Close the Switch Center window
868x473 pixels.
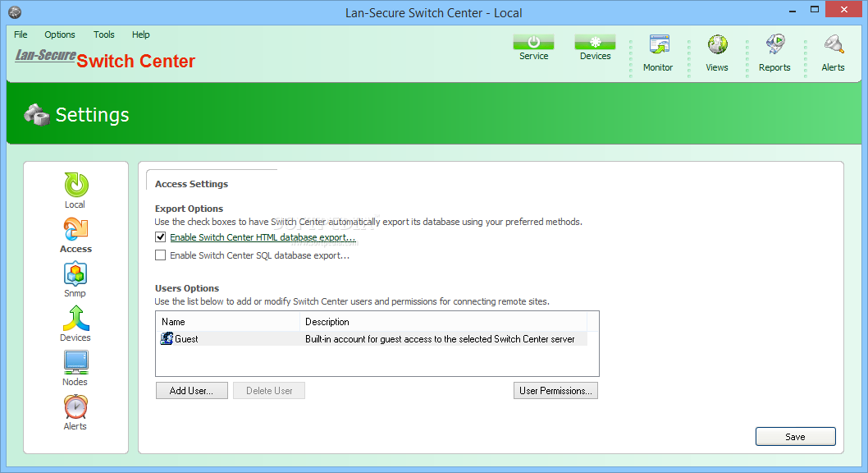tap(843, 9)
